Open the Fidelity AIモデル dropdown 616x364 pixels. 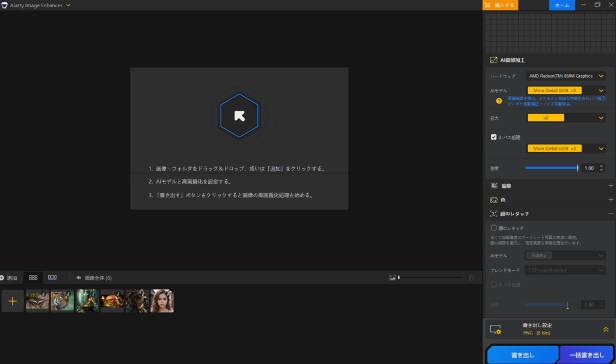tap(565, 256)
